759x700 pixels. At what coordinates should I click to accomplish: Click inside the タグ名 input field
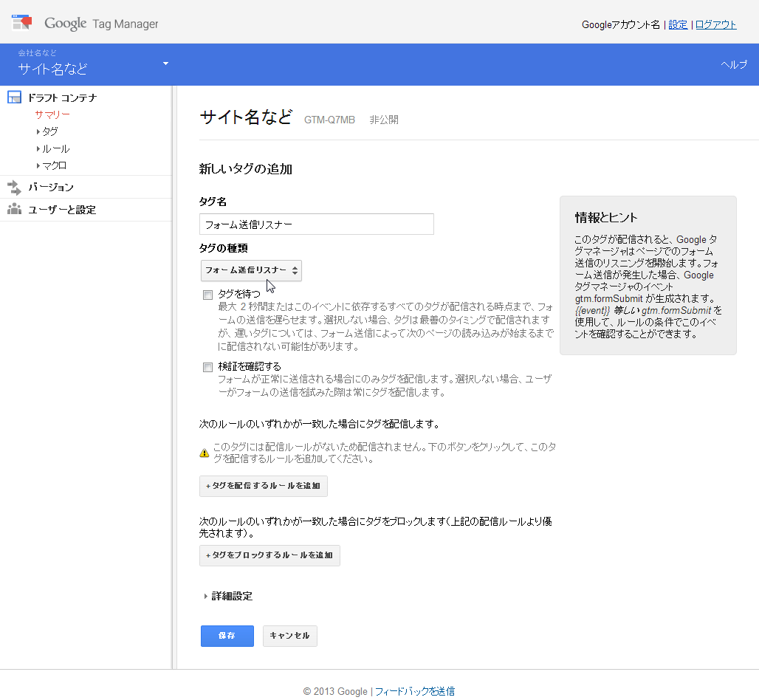pyautogui.click(x=316, y=224)
